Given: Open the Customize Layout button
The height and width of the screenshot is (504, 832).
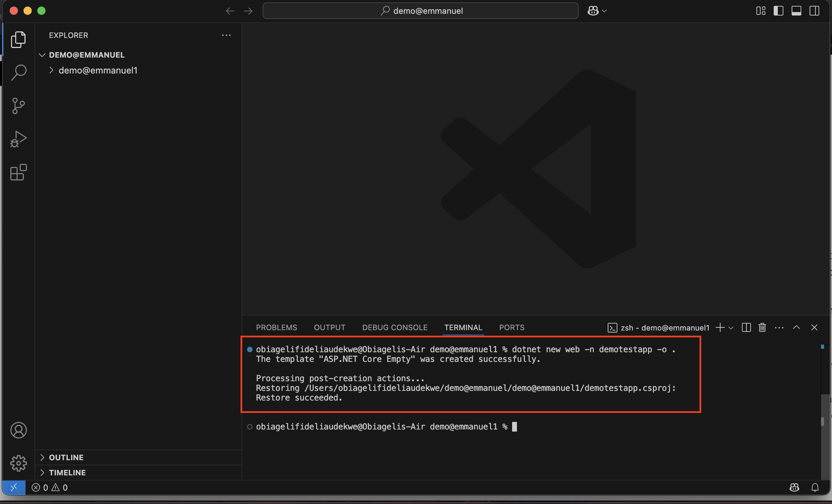Looking at the screenshot, I should point(761,11).
